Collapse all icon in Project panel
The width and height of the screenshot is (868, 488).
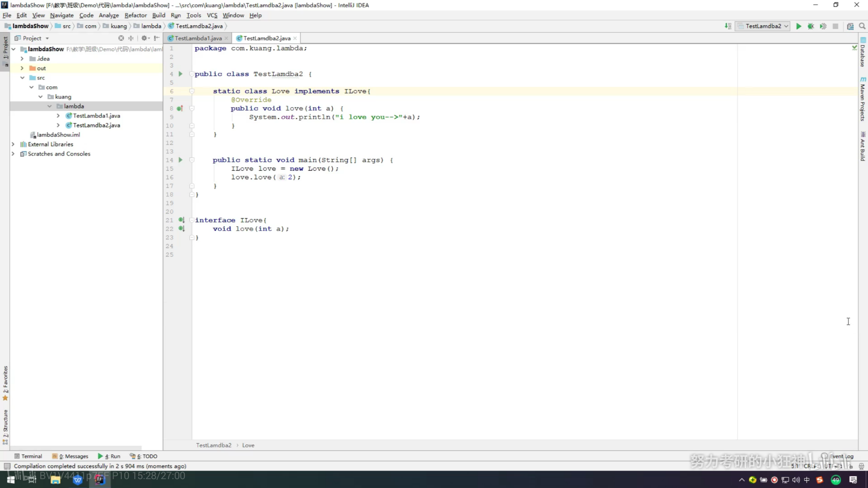(131, 38)
